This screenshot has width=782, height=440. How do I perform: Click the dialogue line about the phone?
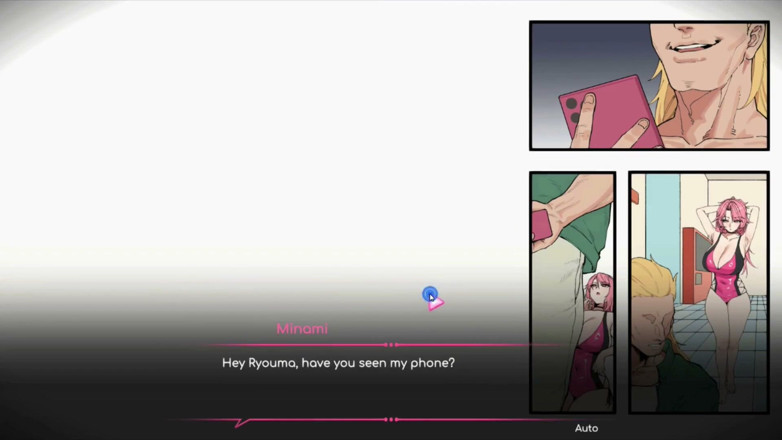click(338, 363)
